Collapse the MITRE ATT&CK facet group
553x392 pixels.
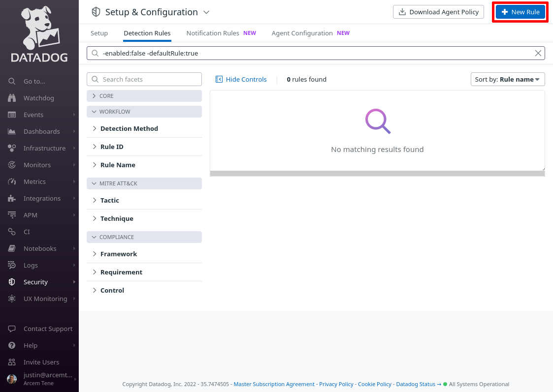144,183
